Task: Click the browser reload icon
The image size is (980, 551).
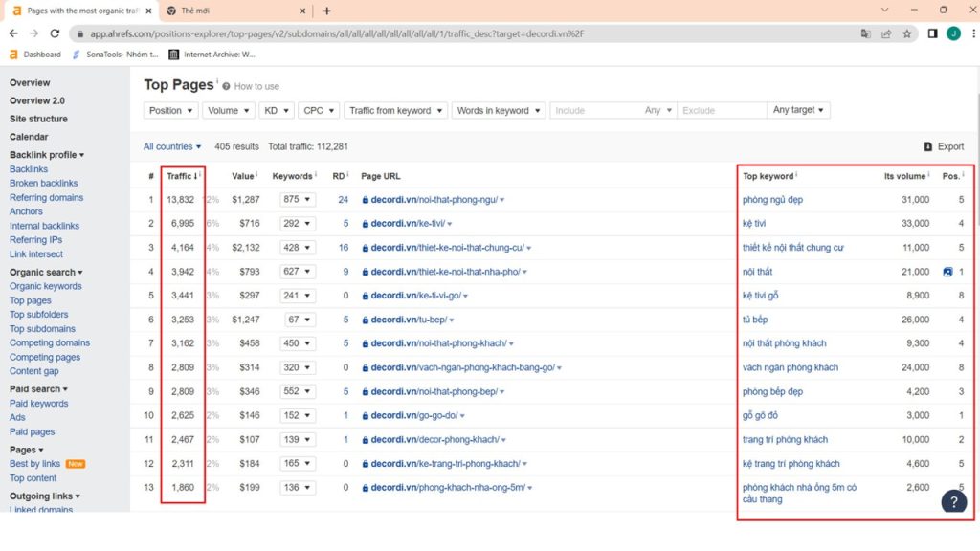Action: tap(55, 33)
